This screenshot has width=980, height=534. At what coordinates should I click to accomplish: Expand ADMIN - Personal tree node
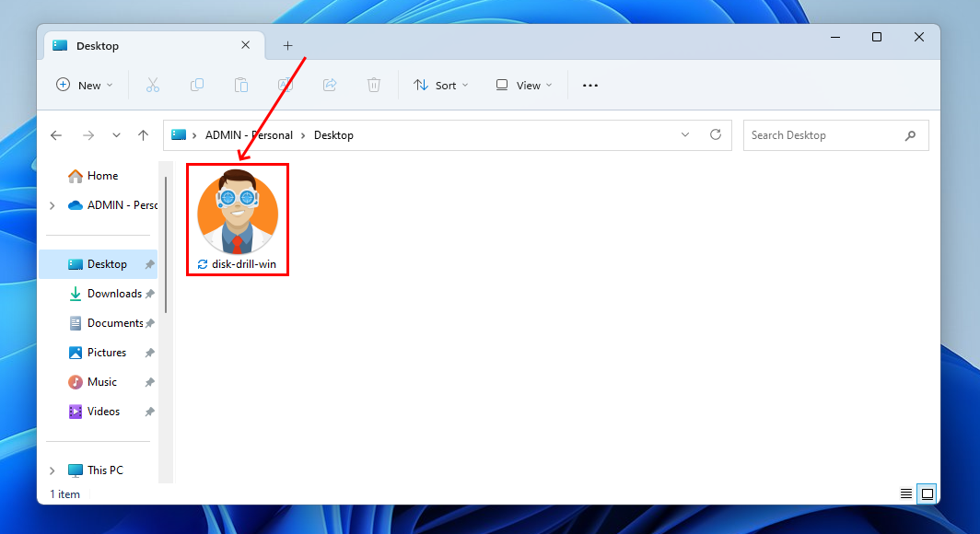(52, 205)
